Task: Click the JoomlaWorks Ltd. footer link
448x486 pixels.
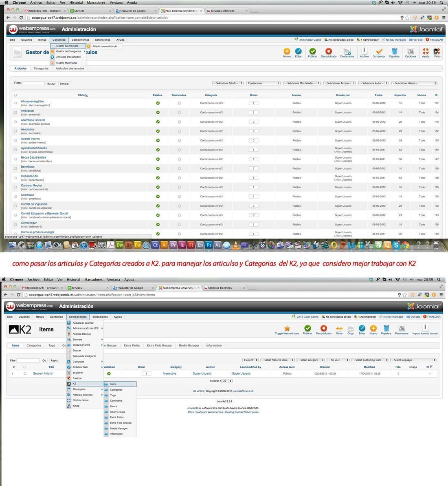Action: tap(243, 391)
